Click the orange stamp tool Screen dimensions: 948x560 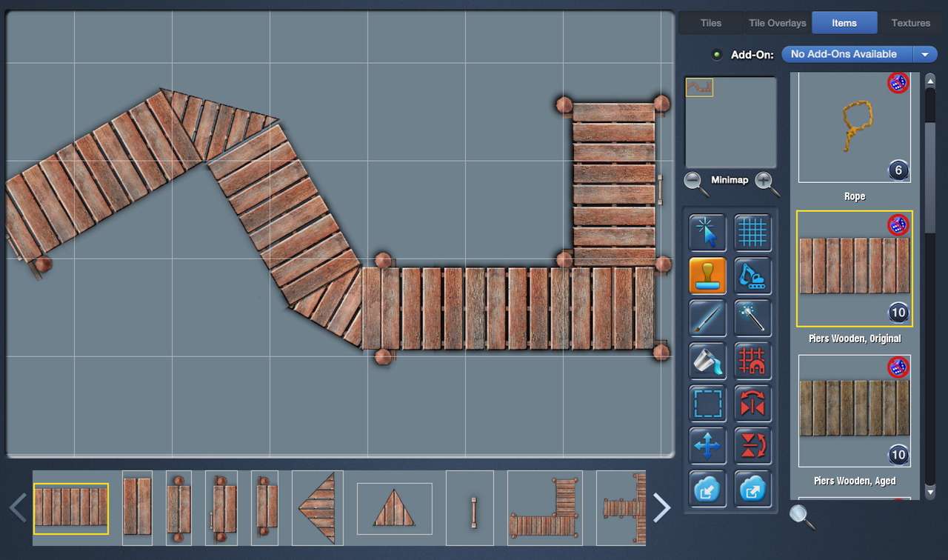[707, 276]
